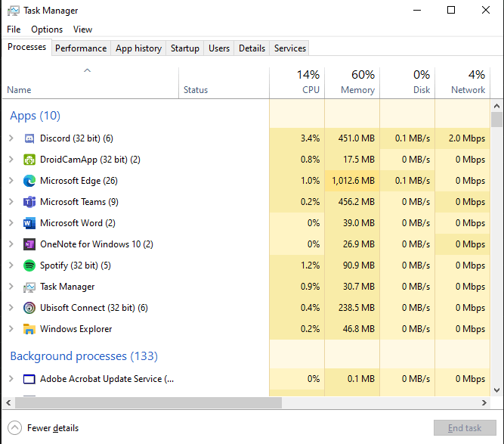
Task: Click Edge memory value 1,012.6 MB
Action: (353, 181)
